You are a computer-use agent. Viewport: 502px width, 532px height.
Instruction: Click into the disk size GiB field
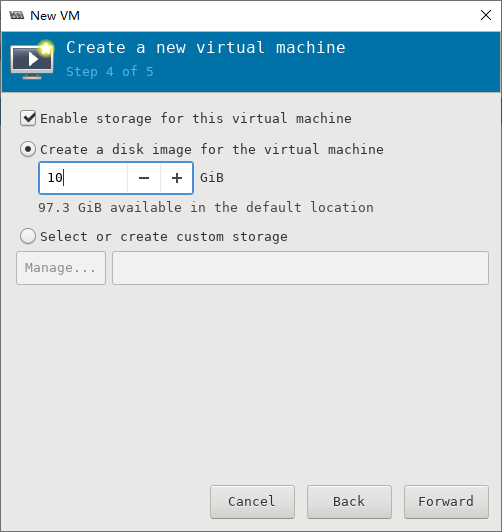(x=83, y=178)
